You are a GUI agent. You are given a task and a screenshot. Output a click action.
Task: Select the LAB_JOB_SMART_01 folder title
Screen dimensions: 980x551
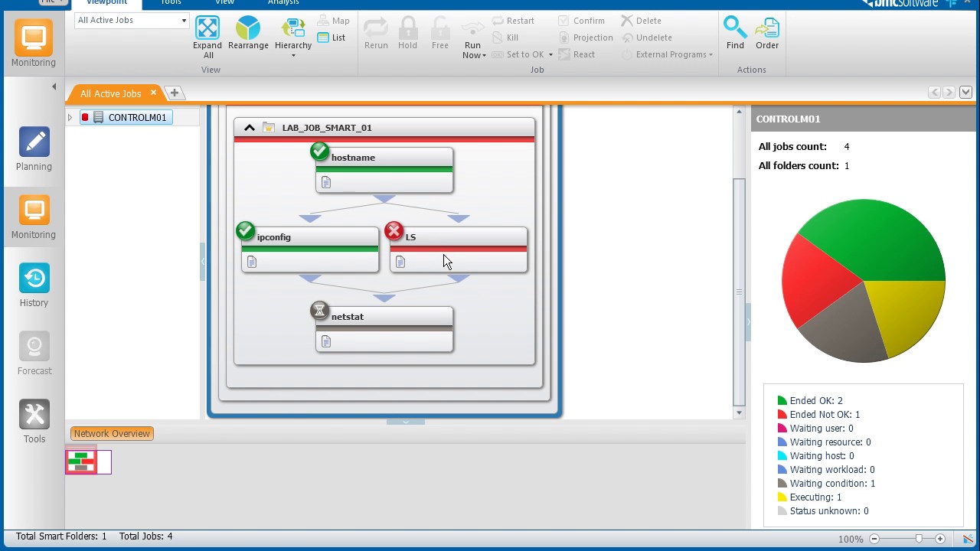coord(327,128)
